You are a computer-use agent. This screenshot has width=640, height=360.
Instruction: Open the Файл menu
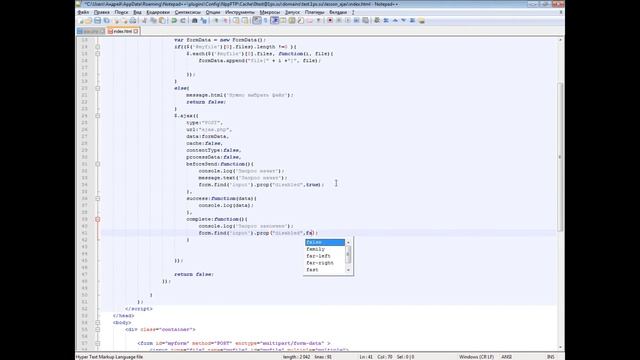point(83,12)
